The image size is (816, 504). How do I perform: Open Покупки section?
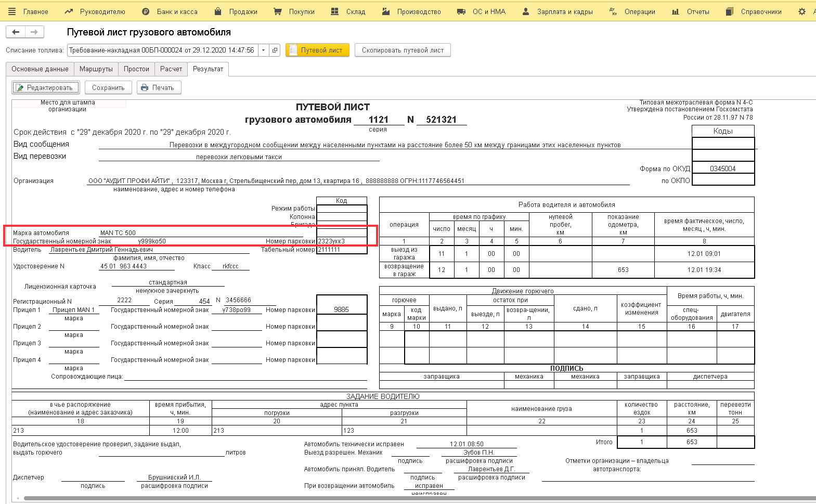click(294, 11)
